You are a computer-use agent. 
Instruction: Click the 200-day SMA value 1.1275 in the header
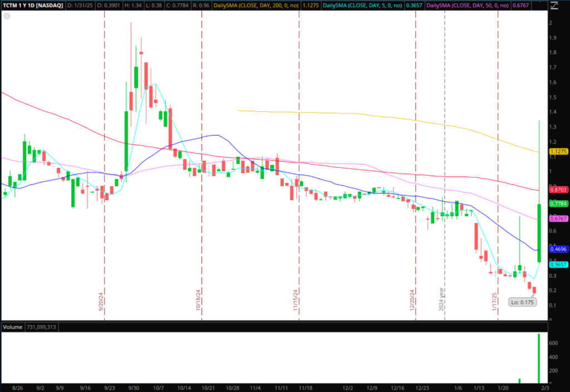coord(311,6)
